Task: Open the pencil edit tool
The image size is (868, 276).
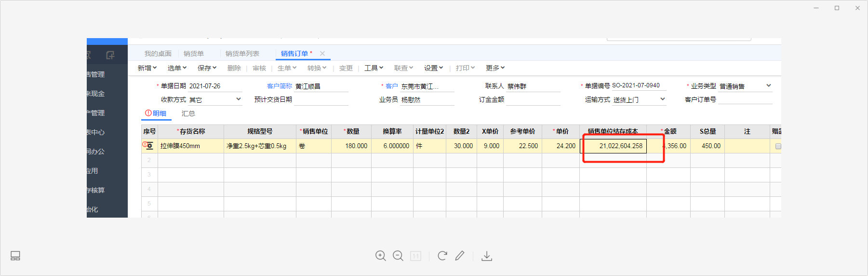Action: pos(460,256)
